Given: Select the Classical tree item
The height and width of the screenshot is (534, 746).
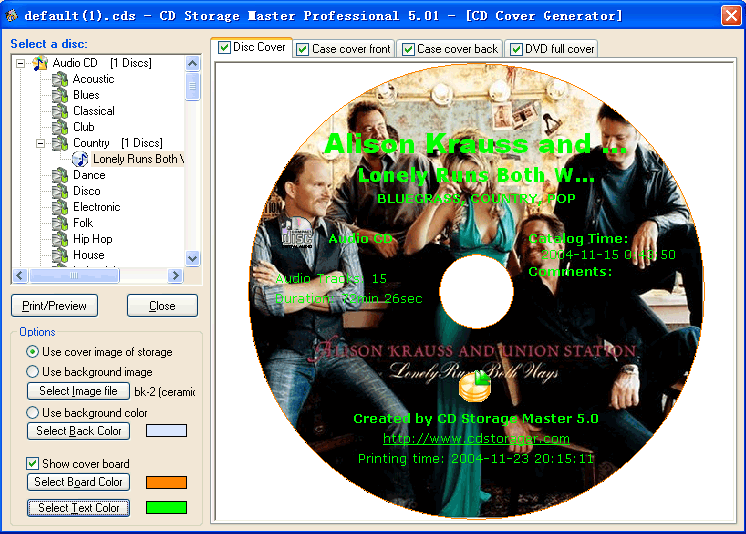Looking at the screenshot, I should click(x=94, y=111).
